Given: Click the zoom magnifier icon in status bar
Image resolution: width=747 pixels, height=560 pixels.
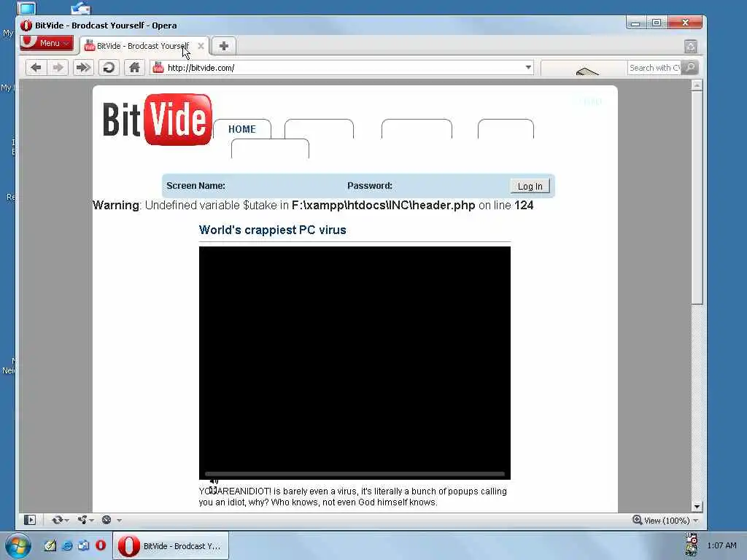Looking at the screenshot, I should click(x=637, y=520).
